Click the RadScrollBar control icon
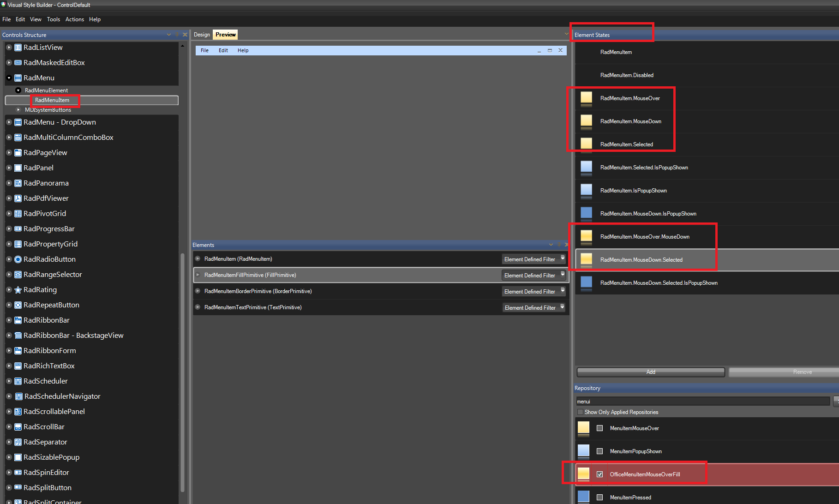Screen dimensions: 839x504 tap(18, 427)
